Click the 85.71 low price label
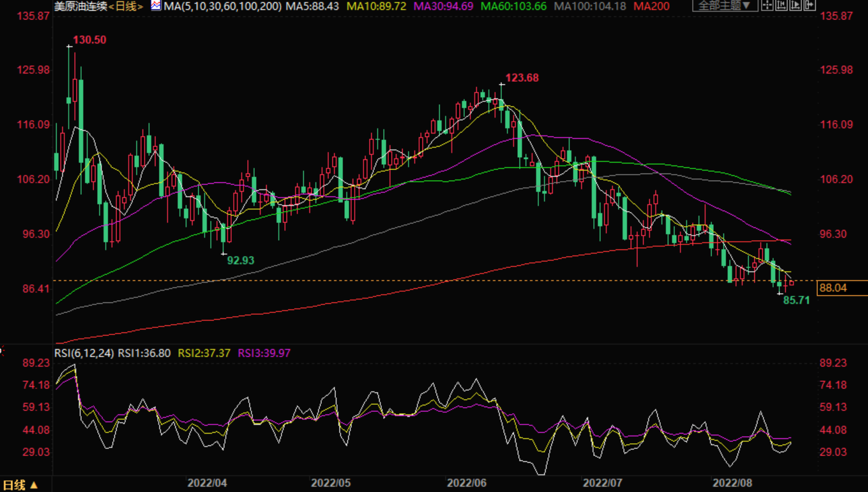868x492 pixels. [796, 300]
